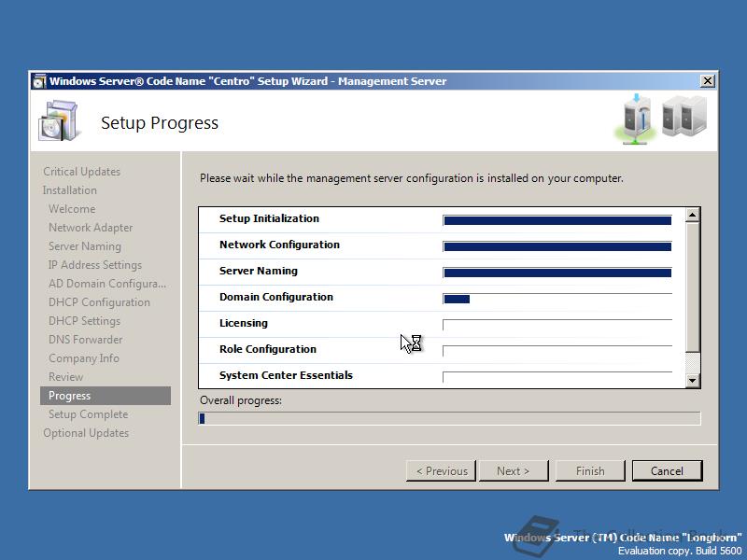Click the Setup Progress heading
The image size is (747, 560).
pyautogui.click(x=160, y=123)
